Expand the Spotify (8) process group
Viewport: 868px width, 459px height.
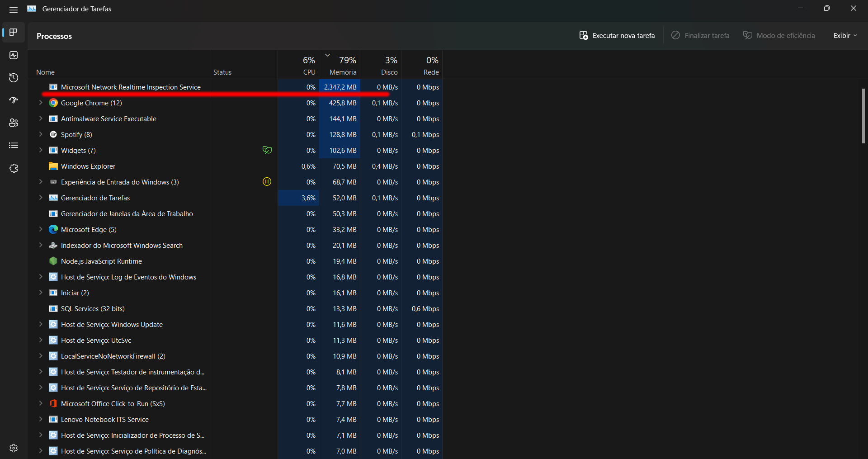tap(41, 135)
